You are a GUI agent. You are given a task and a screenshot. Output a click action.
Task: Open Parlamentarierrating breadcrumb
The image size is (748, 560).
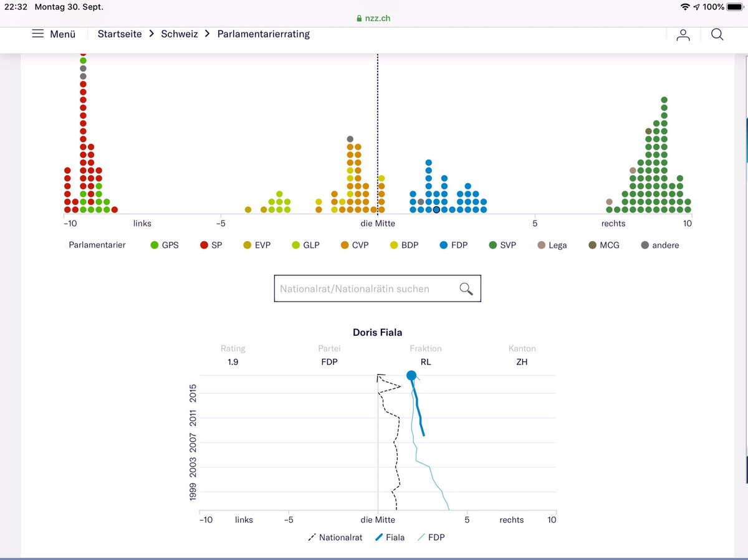pos(264,34)
